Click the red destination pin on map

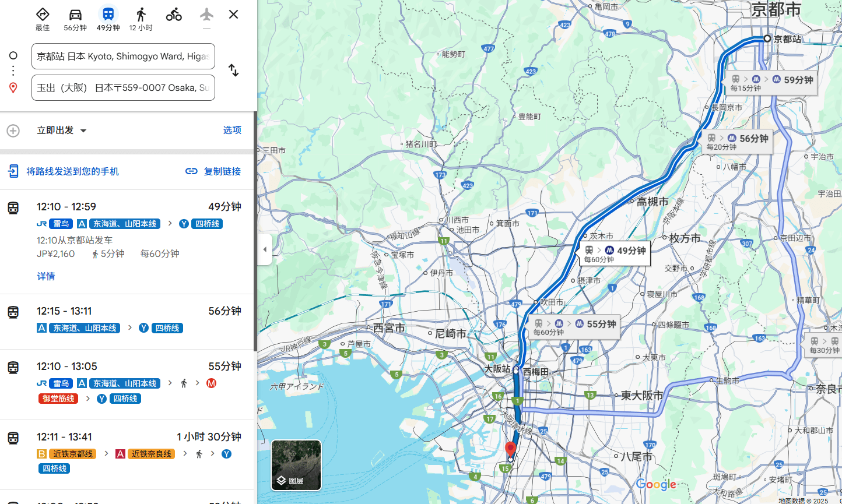pos(510,449)
